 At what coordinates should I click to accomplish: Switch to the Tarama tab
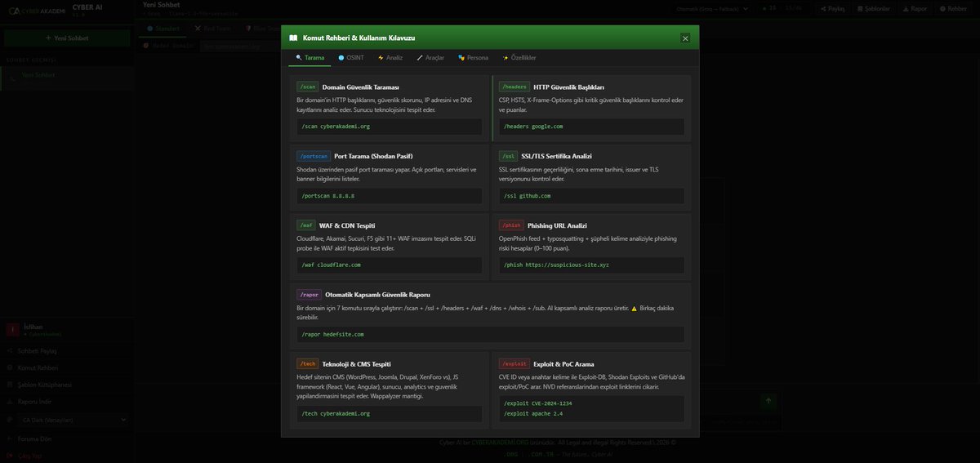310,58
